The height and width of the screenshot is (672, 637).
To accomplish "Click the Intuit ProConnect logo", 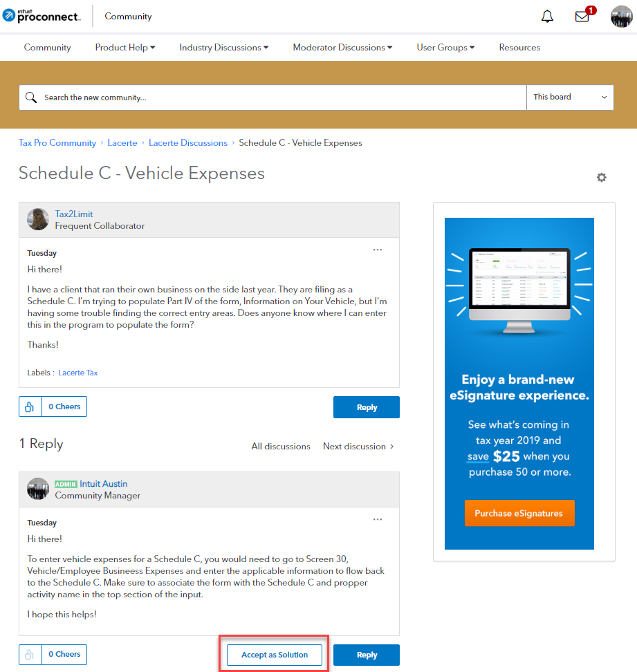I will coord(41,16).
